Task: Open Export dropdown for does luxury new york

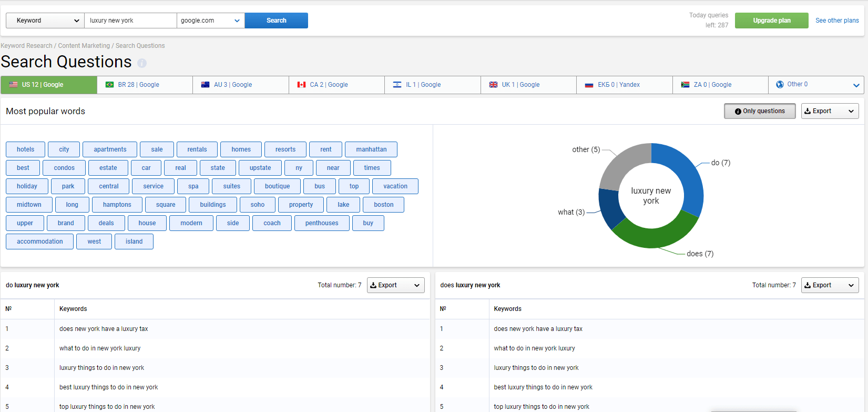Action: (x=830, y=285)
